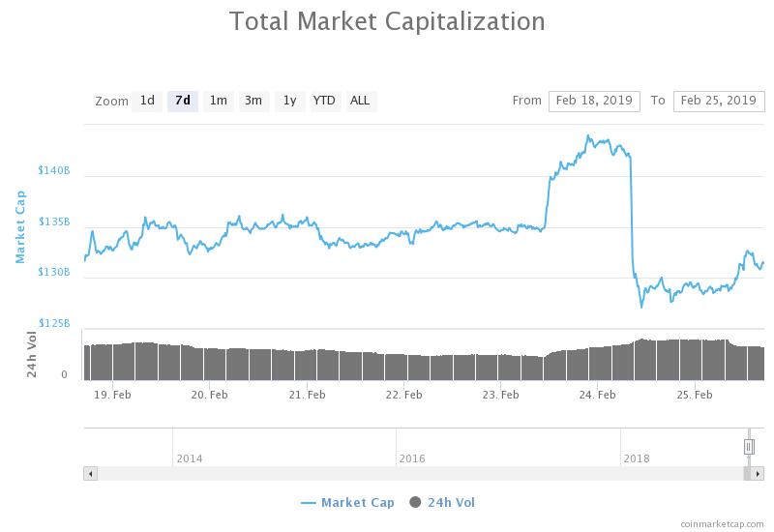Toggle Market Cap series in legend
This screenshot has width=774, height=532.
pyautogui.click(x=357, y=502)
